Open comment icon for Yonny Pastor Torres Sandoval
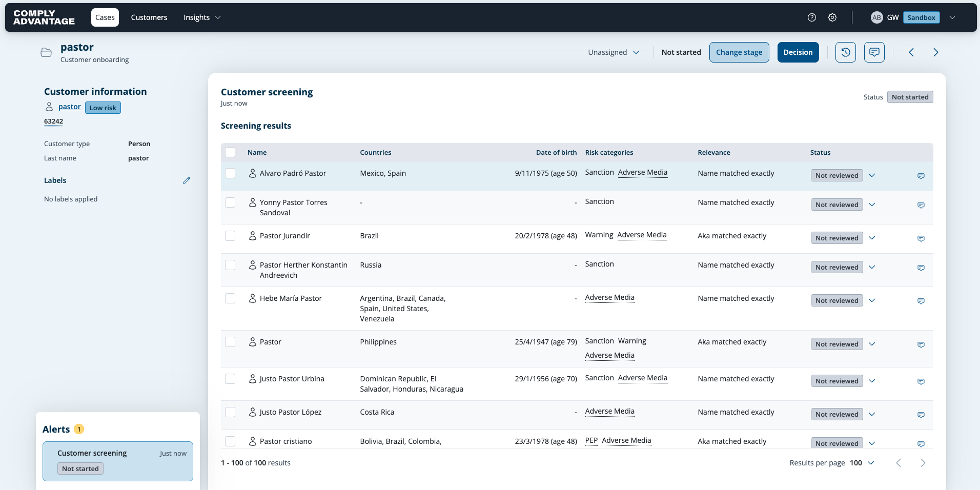The width and height of the screenshot is (980, 490). point(921,205)
